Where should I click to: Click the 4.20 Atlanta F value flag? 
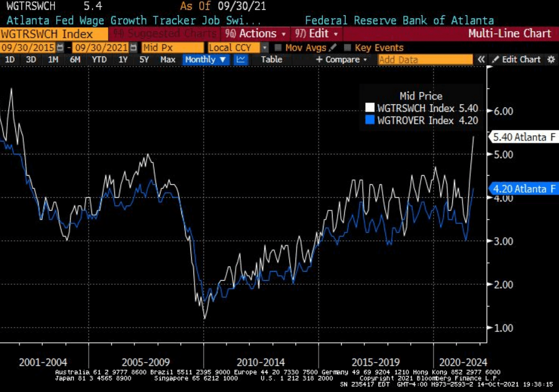525,189
